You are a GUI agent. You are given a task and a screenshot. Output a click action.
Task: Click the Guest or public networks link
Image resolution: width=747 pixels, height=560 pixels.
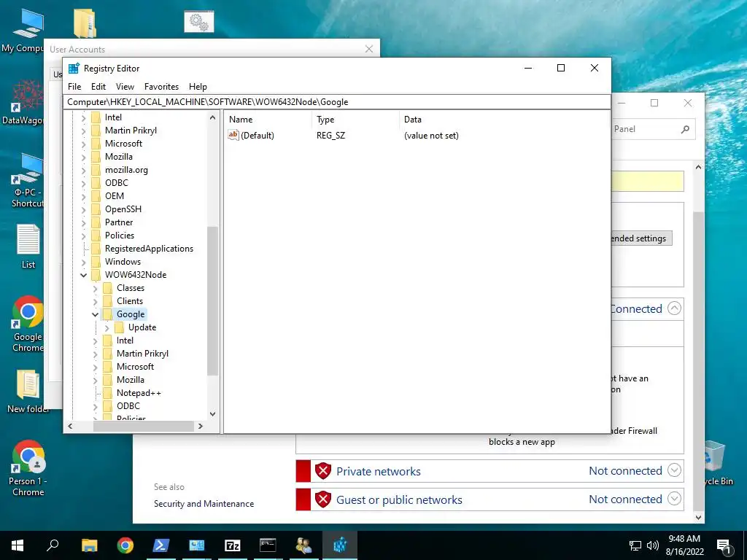coord(399,500)
